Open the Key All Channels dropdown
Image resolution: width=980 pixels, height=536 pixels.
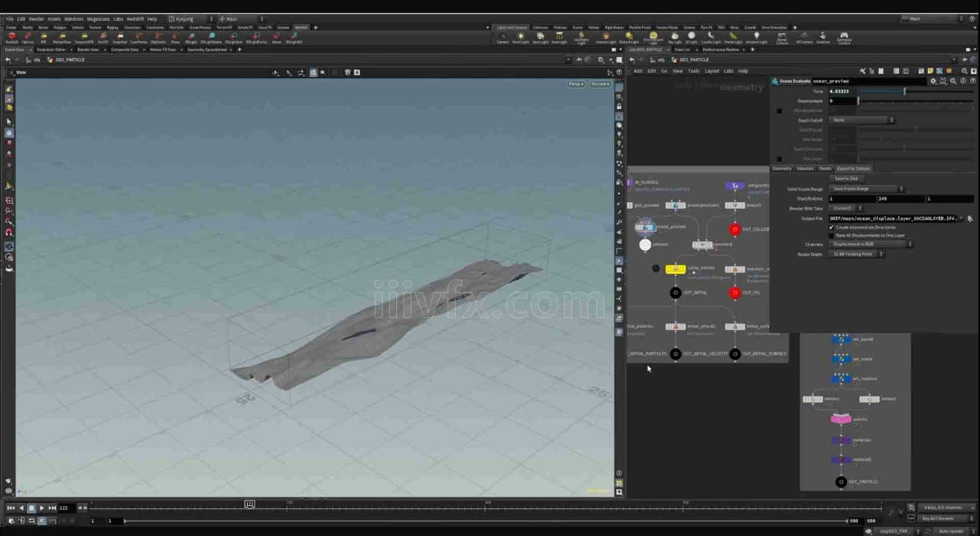click(x=946, y=519)
